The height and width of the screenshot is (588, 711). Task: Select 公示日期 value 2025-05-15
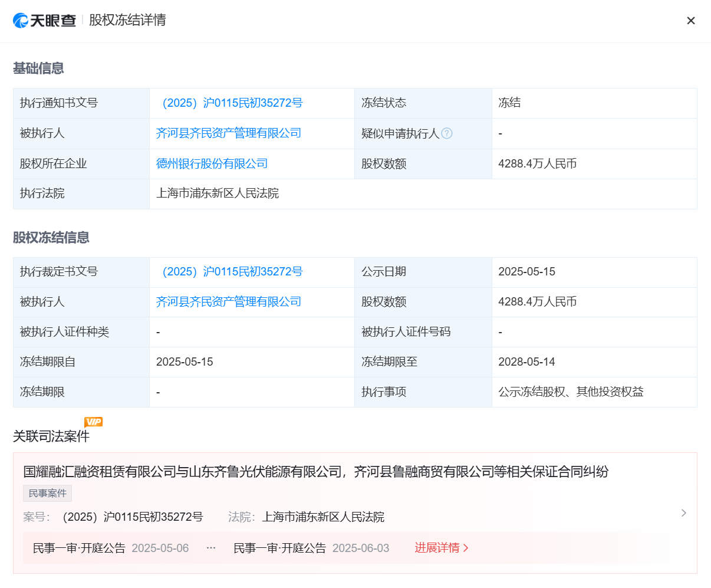527,272
